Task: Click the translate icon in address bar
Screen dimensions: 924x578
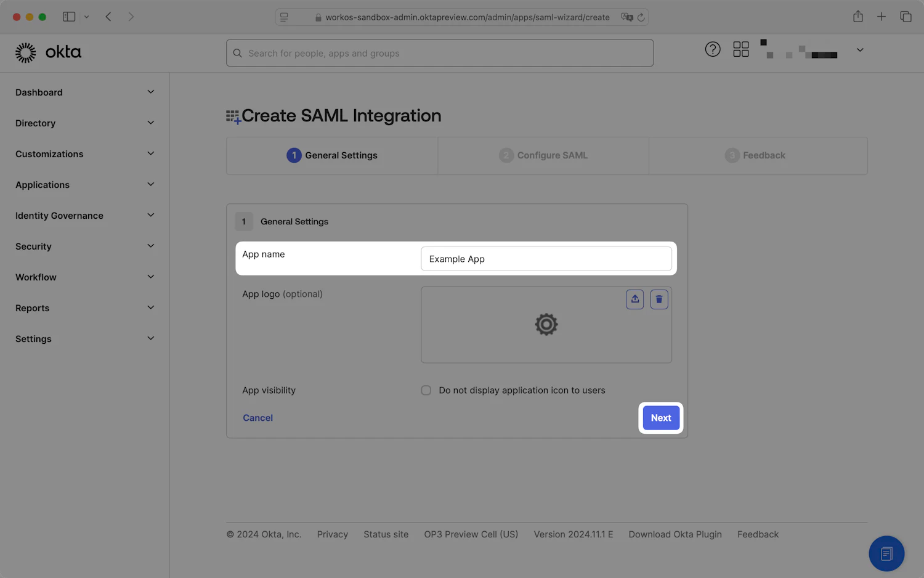Action: pyautogui.click(x=627, y=17)
